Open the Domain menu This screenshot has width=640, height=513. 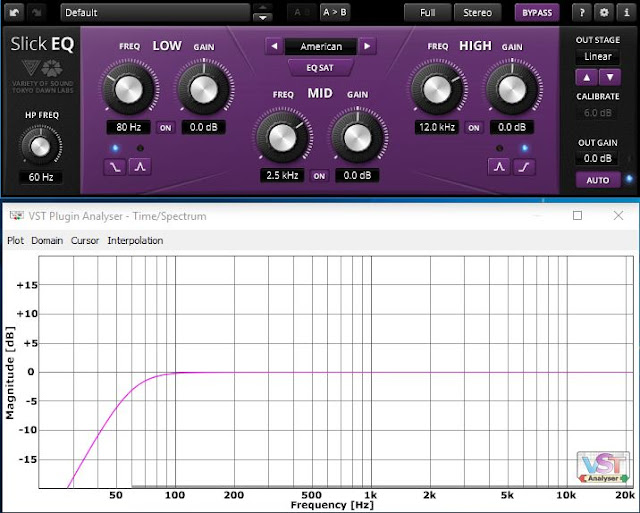[x=47, y=240]
